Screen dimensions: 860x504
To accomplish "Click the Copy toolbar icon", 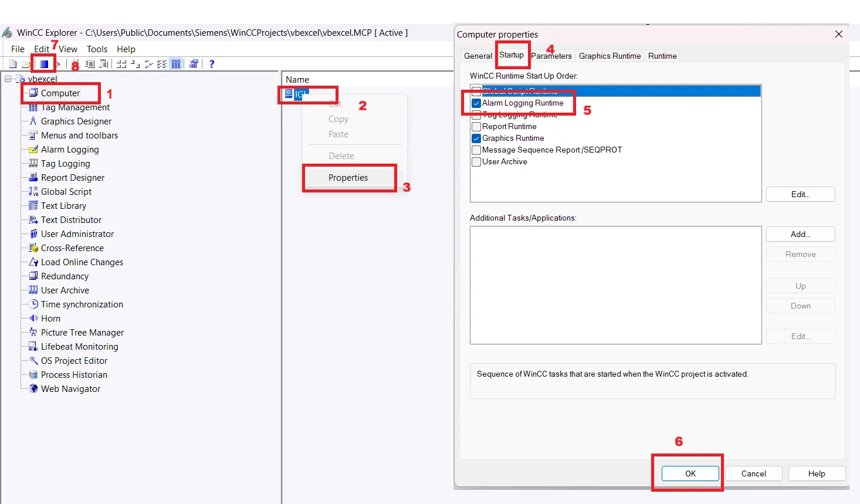I will coord(90,64).
